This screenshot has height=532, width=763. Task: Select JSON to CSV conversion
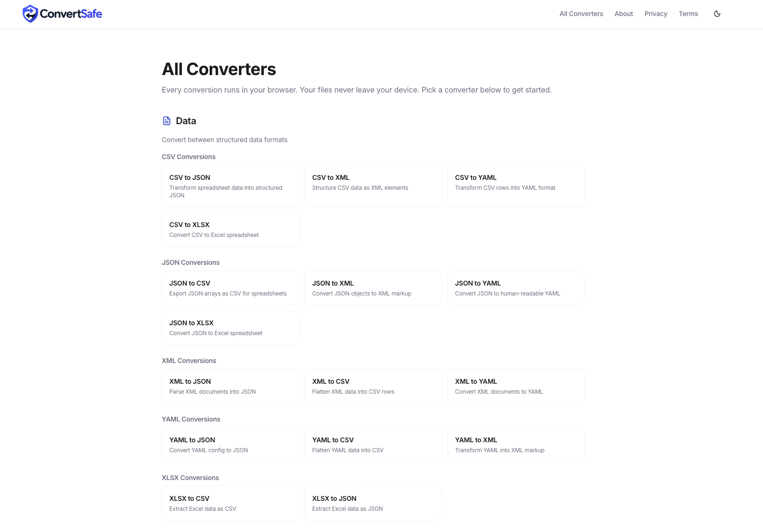click(x=230, y=287)
